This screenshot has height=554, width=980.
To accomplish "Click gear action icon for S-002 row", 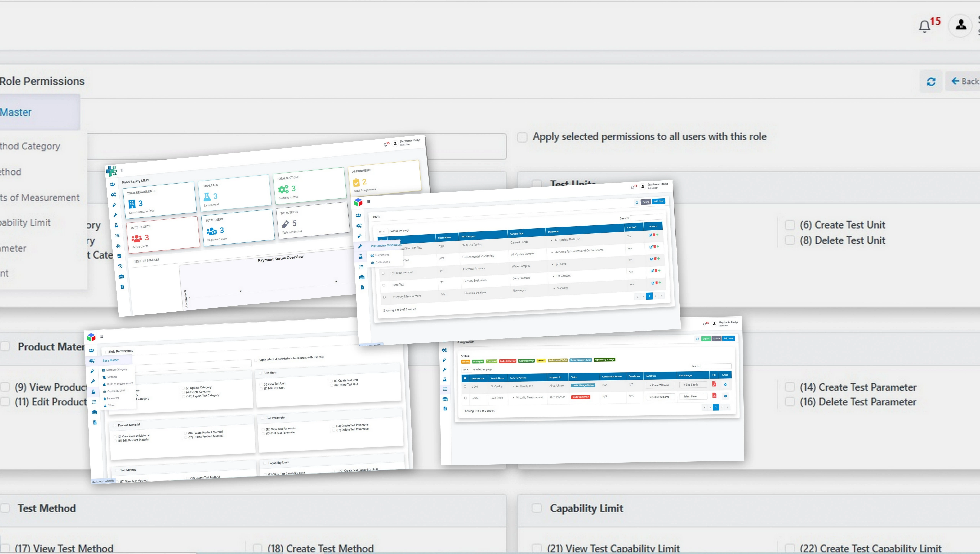I will pos(725,396).
